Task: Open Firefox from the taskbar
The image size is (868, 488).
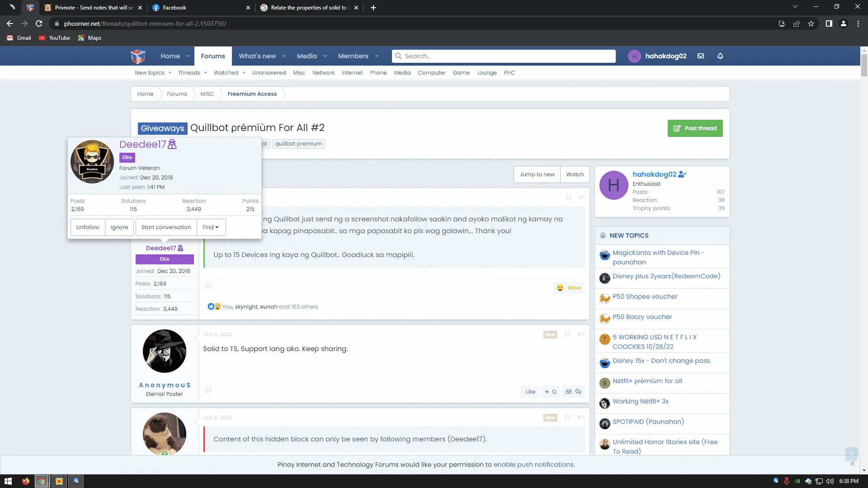Action: 26,481
